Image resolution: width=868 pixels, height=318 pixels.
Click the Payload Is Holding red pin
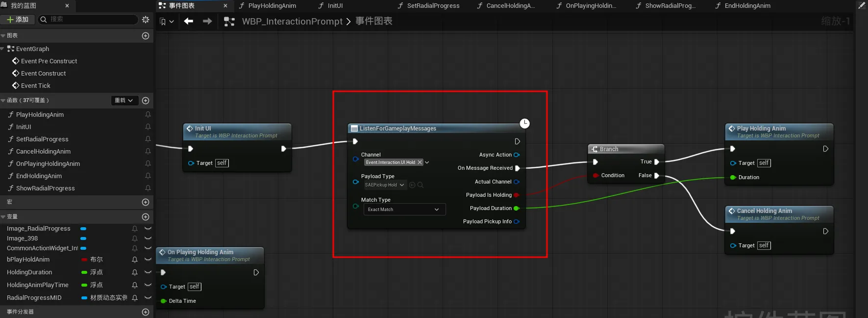pos(517,195)
